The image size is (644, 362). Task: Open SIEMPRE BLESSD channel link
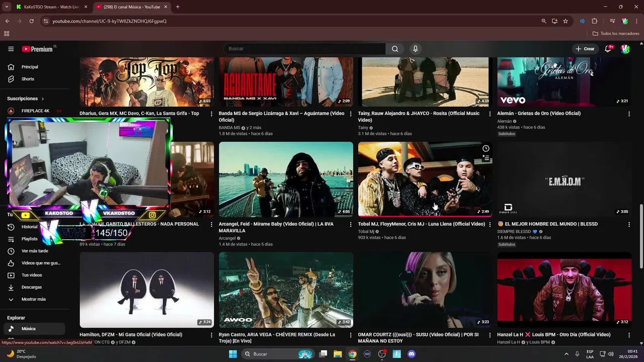click(x=514, y=231)
